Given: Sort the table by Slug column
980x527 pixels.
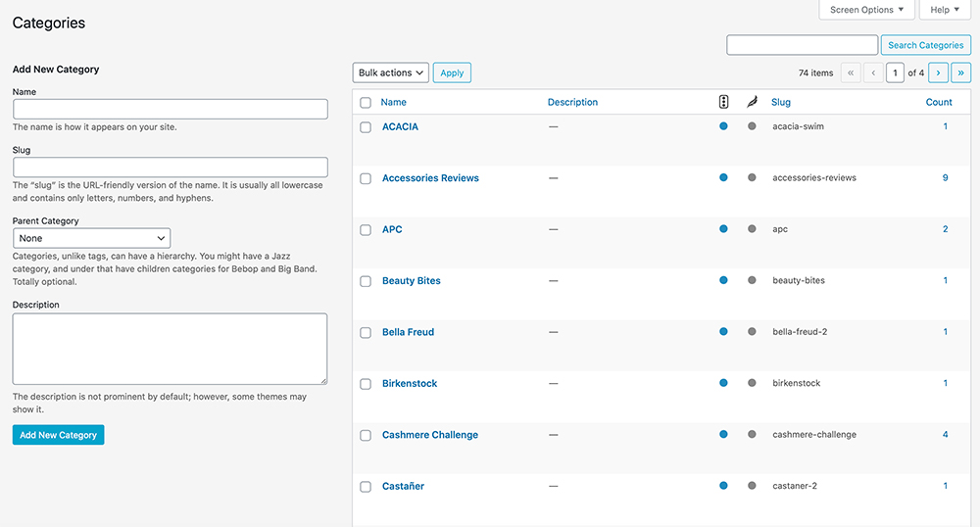Looking at the screenshot, I should coord(781,102).
